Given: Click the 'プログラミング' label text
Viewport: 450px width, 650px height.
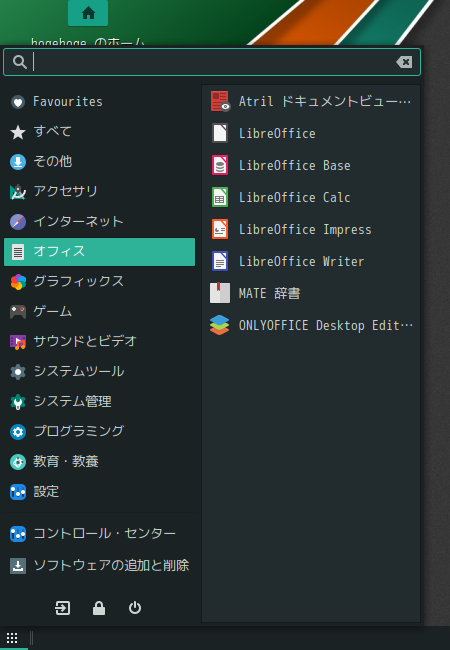Looking at the screenshot, I should tap(79, 432).
